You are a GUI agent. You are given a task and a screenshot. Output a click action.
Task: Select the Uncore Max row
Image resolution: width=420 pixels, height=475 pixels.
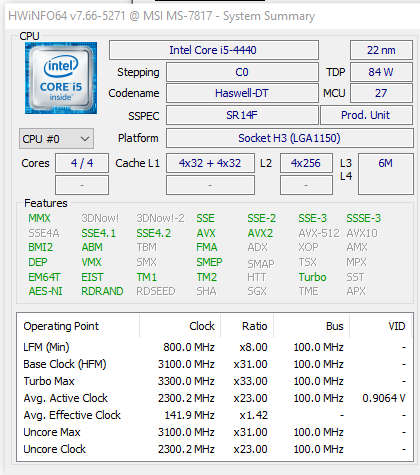(215, 432)
